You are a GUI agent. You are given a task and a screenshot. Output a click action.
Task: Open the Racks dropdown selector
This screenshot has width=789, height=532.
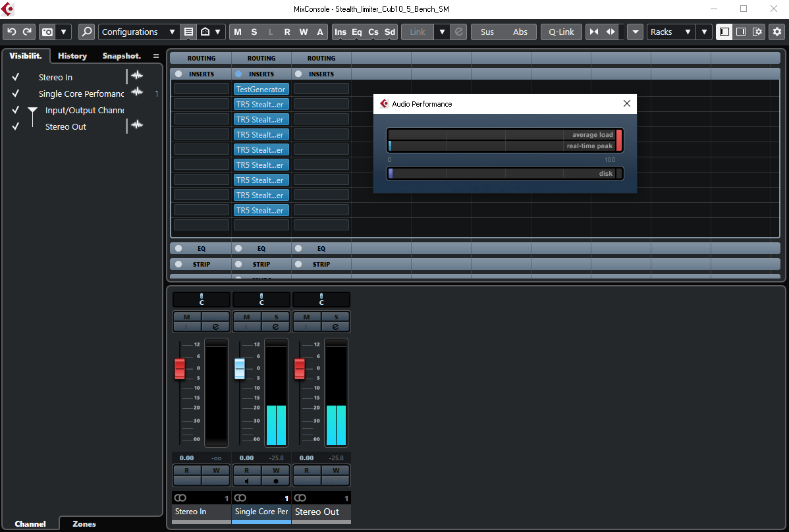coord(670,32)
